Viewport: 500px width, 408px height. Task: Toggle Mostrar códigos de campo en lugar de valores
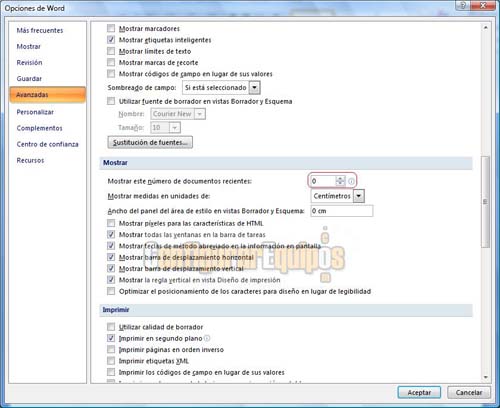111,74
